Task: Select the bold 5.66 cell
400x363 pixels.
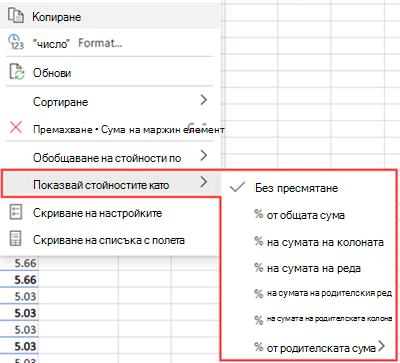Action: (19, 279)
